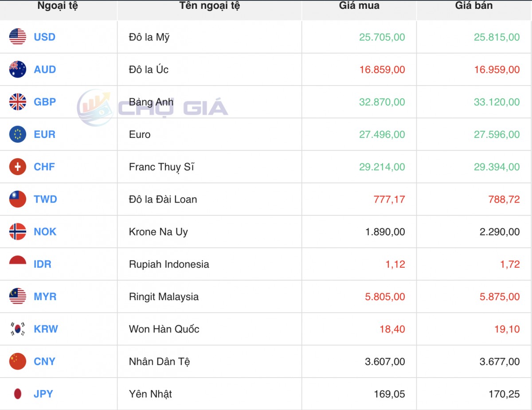Screen dimensions: 532x410
Task: Click the Swiss flag icon
Action: coord(18,167)
